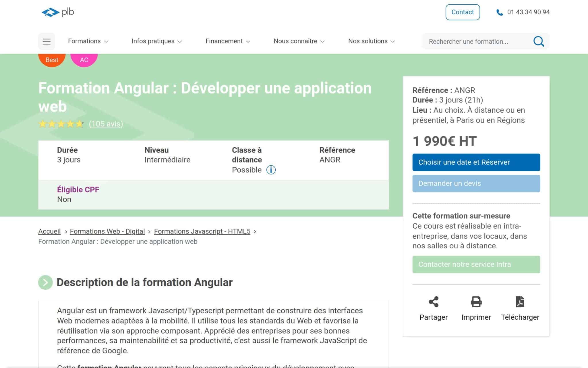588x368 pixels.
Task: Call the number 01 43 34 90 94
Action: pos(528,12)
